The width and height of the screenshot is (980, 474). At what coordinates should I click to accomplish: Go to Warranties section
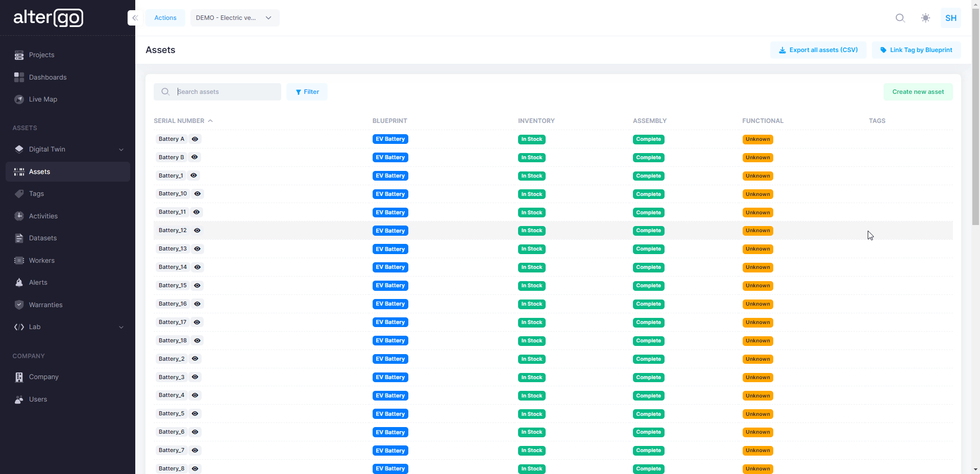coord(45,305)
